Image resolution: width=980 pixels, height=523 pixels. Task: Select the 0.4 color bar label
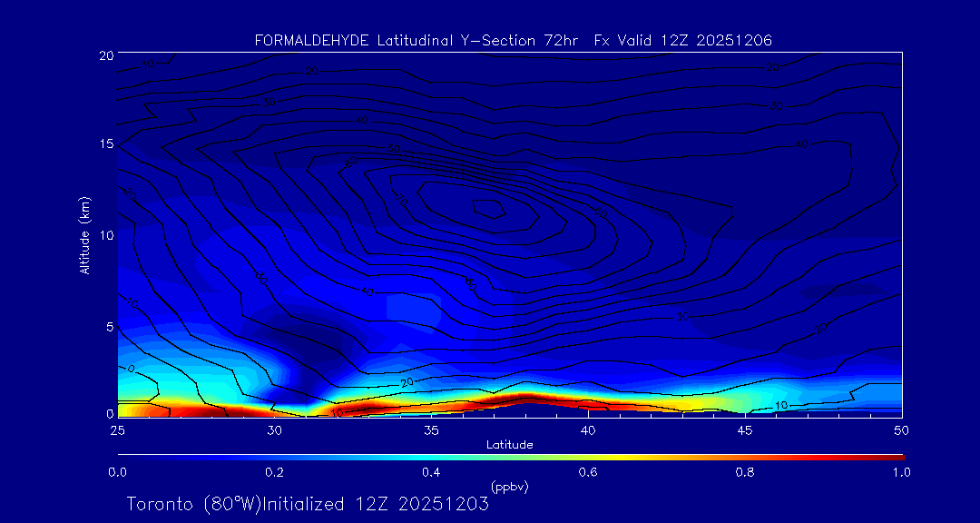click(431, 472)
